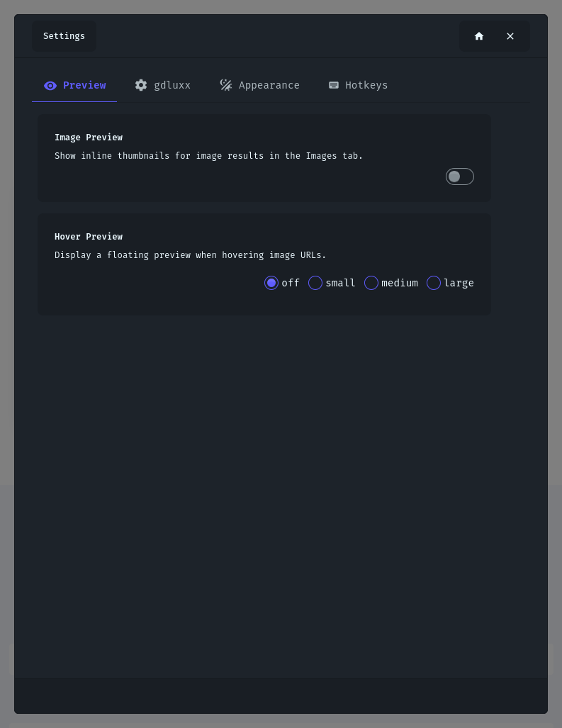
Task: Select the "off" hover preview radio button
Action: 271,283
